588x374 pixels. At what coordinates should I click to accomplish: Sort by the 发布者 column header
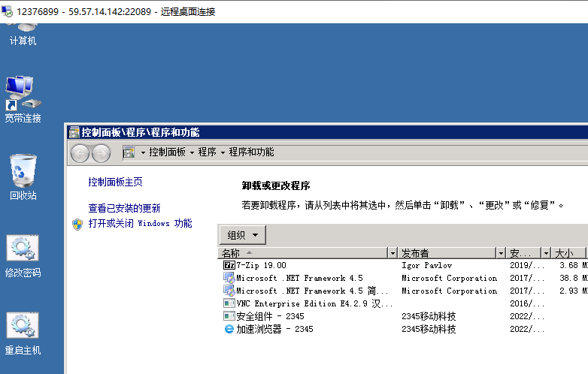(447, 253)
